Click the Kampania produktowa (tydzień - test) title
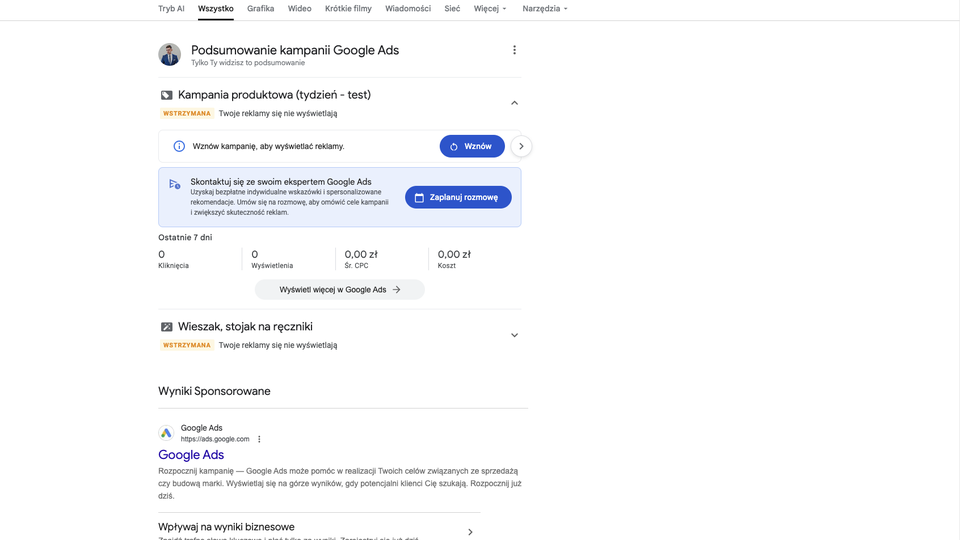 (x=274, y=95)
